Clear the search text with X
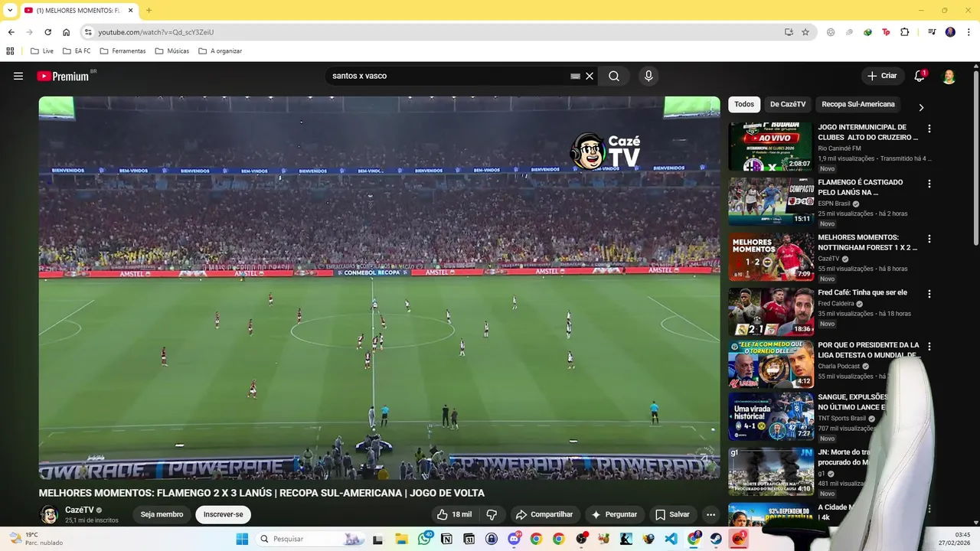980x551 pixels. coord(590,76)
